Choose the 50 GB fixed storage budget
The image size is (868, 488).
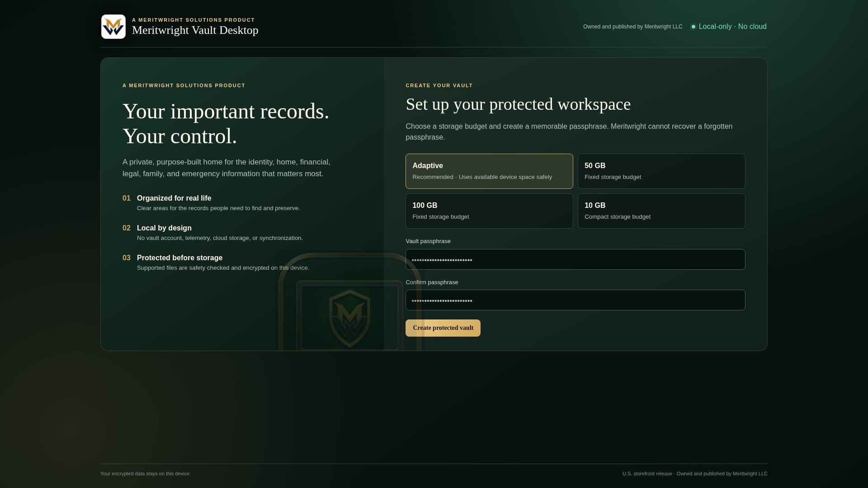(661, 171)
